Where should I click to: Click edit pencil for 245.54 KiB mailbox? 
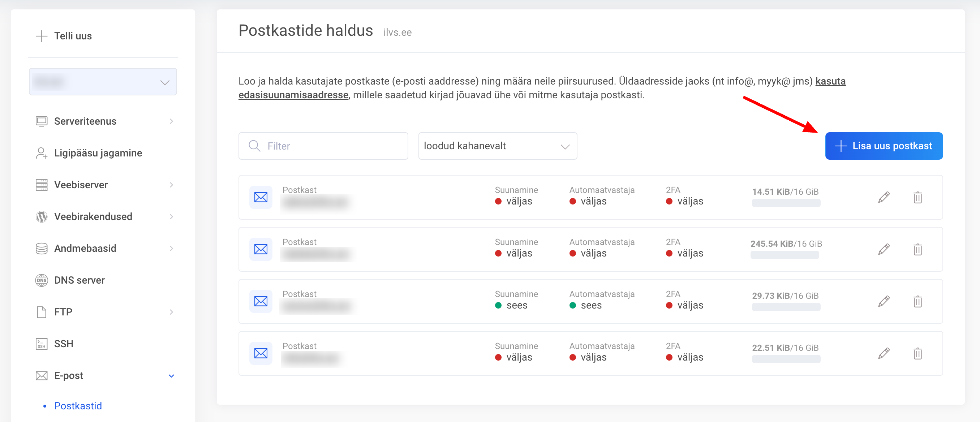point(884,249)
